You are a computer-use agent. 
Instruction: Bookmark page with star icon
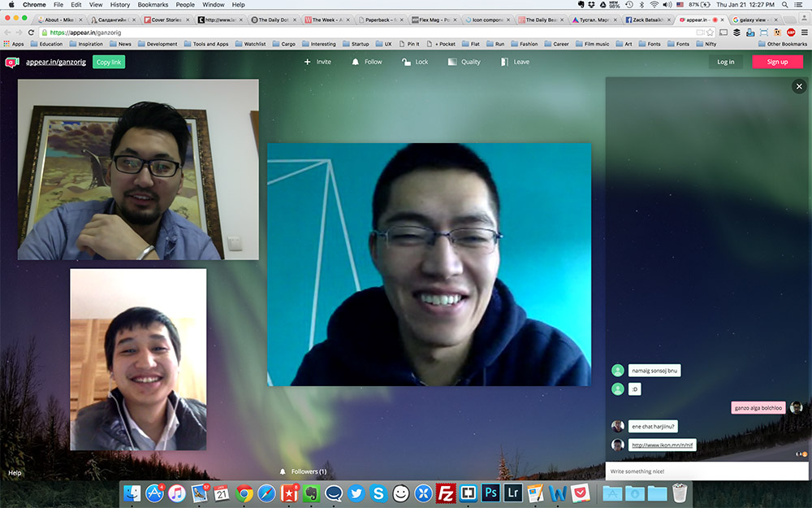tap(709, 33)
